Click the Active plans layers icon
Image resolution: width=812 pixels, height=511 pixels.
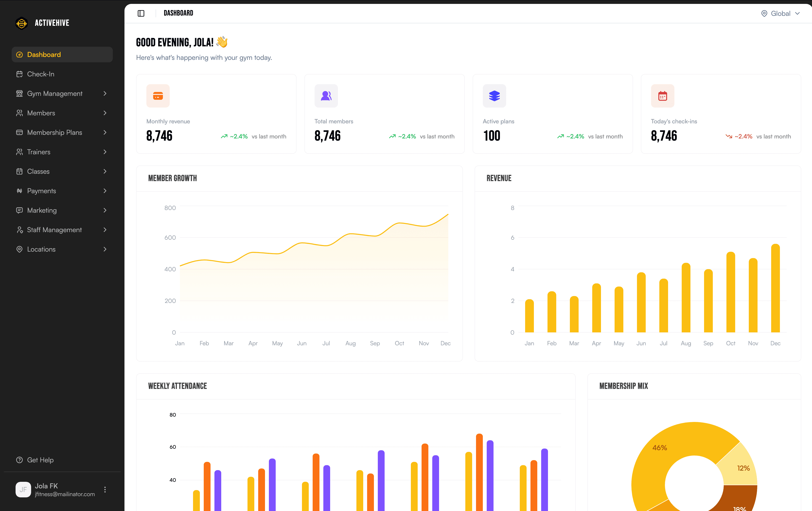494,96
